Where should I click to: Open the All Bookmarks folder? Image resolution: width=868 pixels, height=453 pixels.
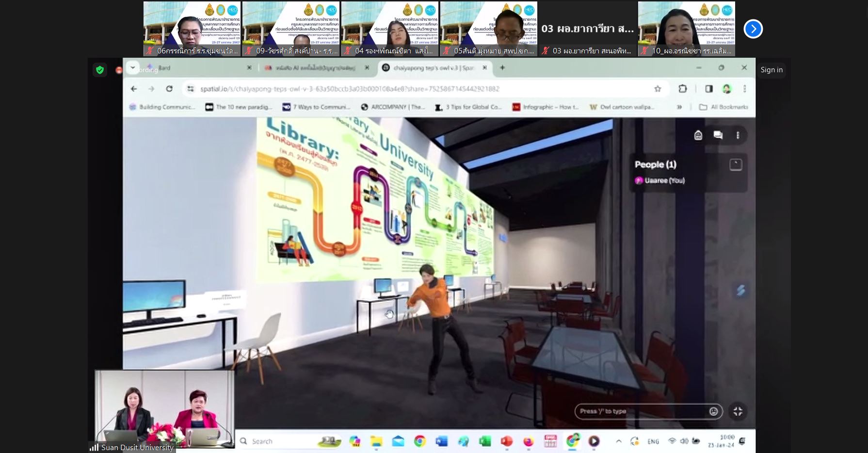pos(723,107)
